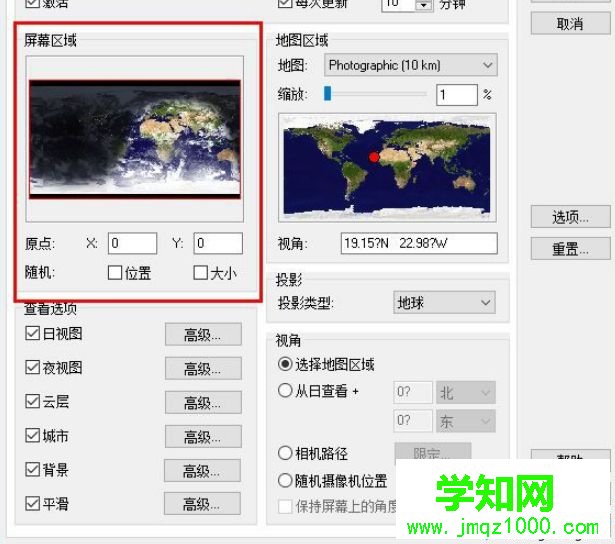Click the red location dot on map
Screen dimensions: 615x544
click(x=374, y=157)
